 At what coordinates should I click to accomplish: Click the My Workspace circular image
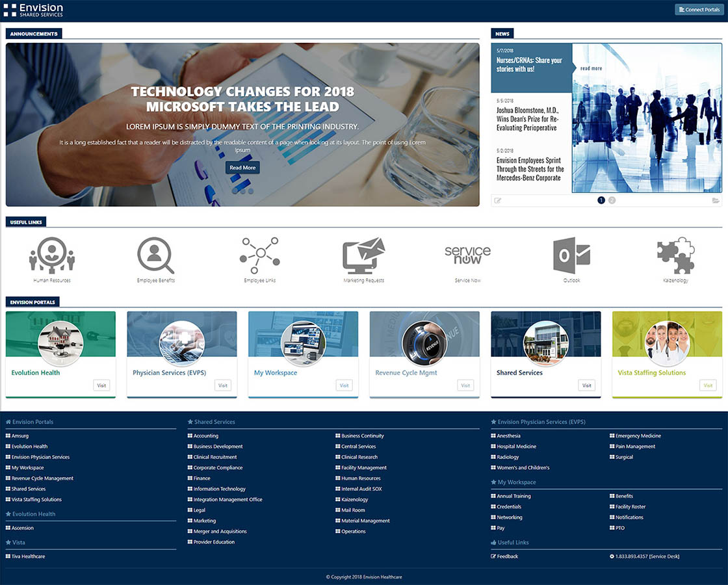click(x=303, y=344)
